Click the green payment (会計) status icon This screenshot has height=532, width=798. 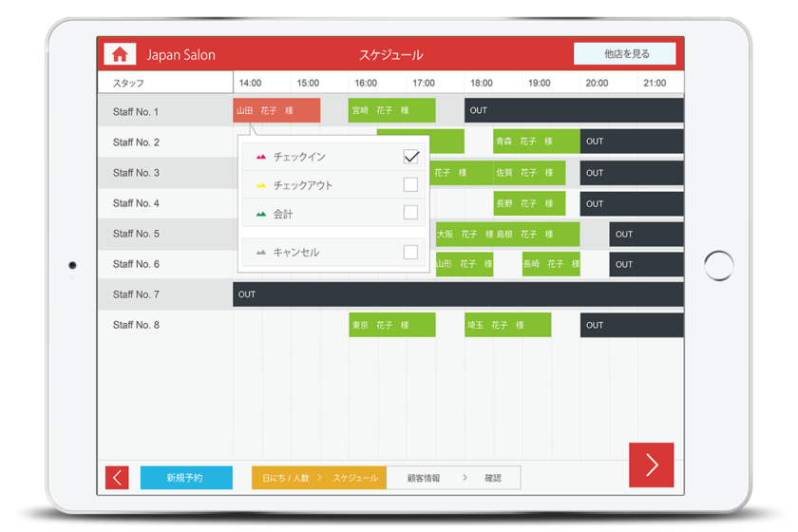coord(261,215)
